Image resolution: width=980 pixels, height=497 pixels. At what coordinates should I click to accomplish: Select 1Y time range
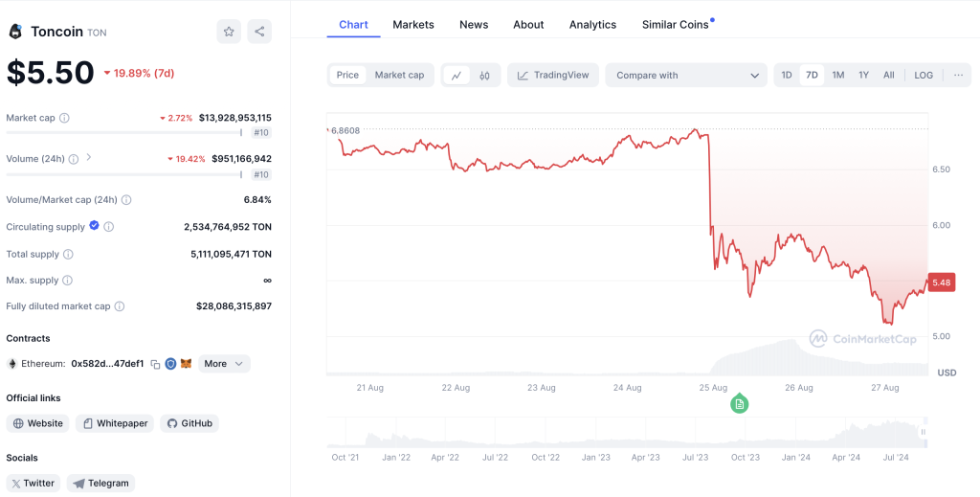click(x=864, y=75)
